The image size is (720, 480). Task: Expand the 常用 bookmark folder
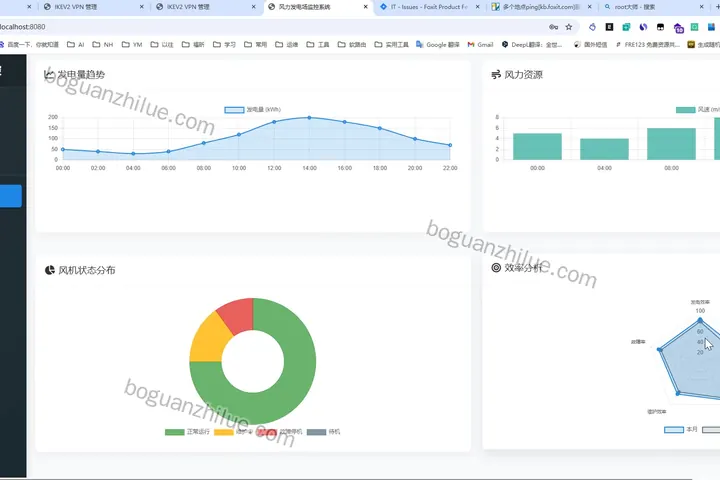coord(255,45)
